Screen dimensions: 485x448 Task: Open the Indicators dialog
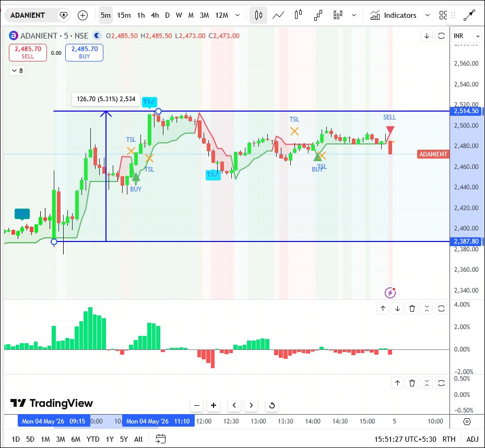(394, 15)
